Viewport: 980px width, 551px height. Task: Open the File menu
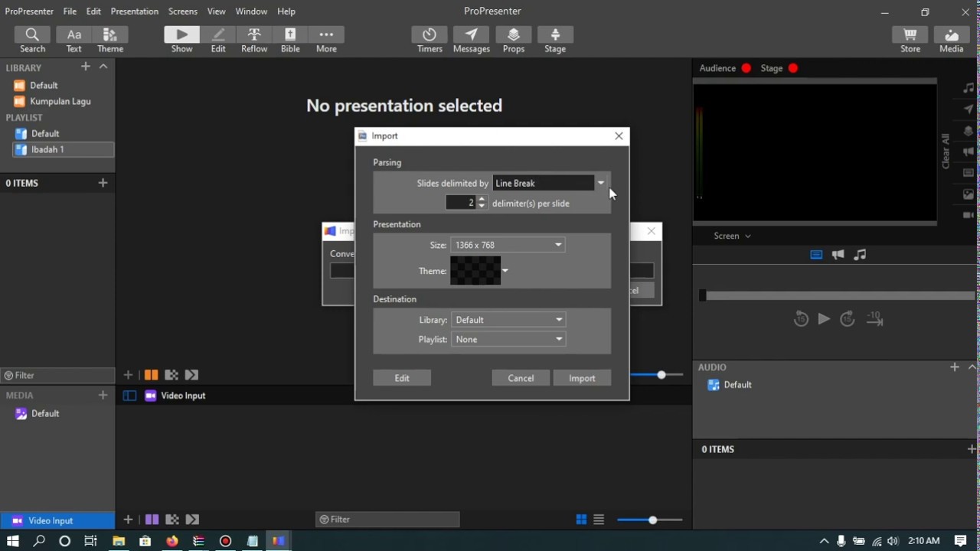[x=70, y=11]
